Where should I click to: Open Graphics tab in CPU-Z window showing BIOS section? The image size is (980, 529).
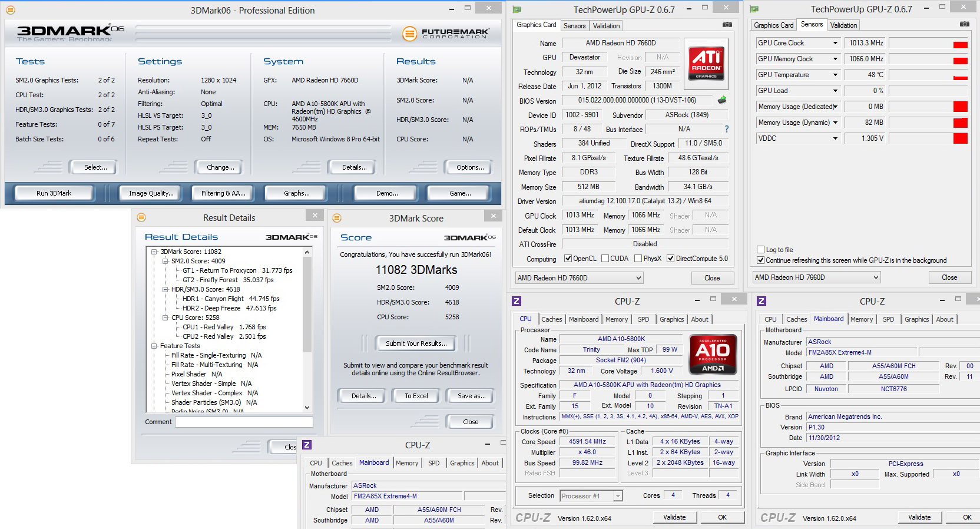tap(917, 319)
